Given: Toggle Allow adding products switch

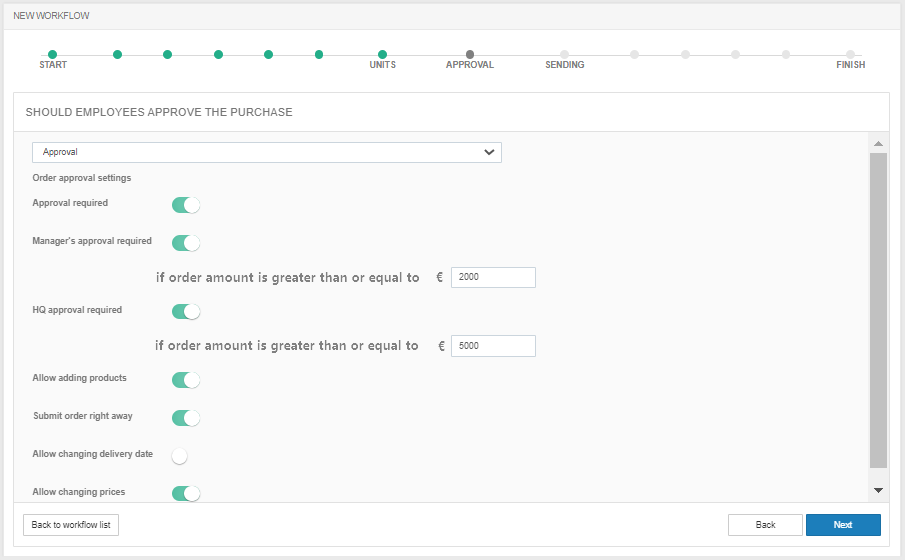Looking at the screenshot, I should click(x=186, y=380).
